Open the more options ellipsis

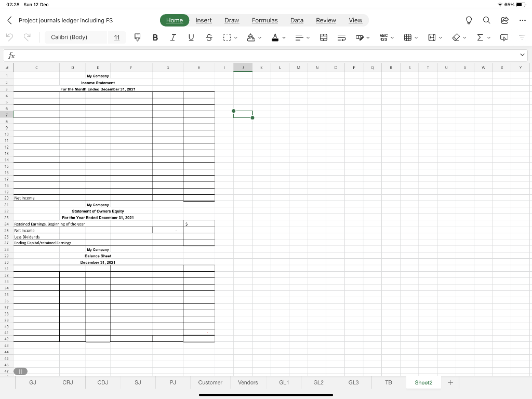point(523,20)
